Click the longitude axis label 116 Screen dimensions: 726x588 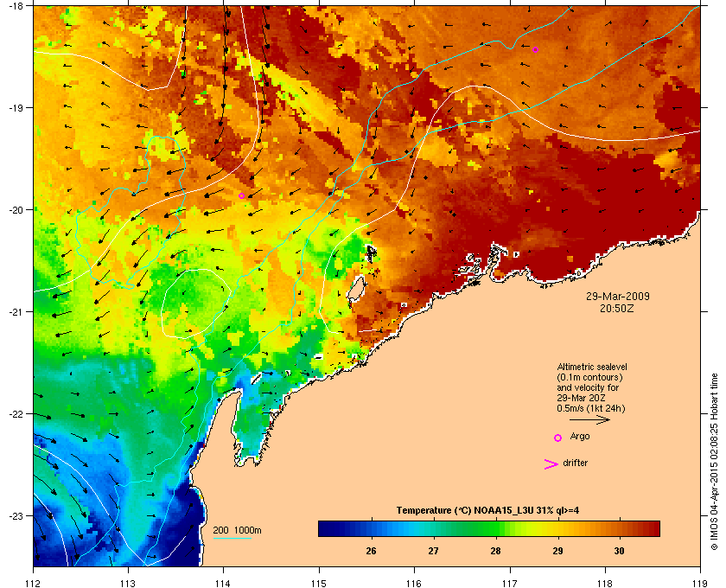point(414,584)
